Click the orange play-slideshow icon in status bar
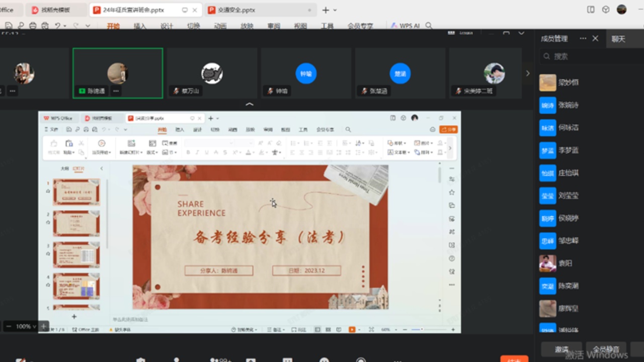644x362 pixels. 352,329
